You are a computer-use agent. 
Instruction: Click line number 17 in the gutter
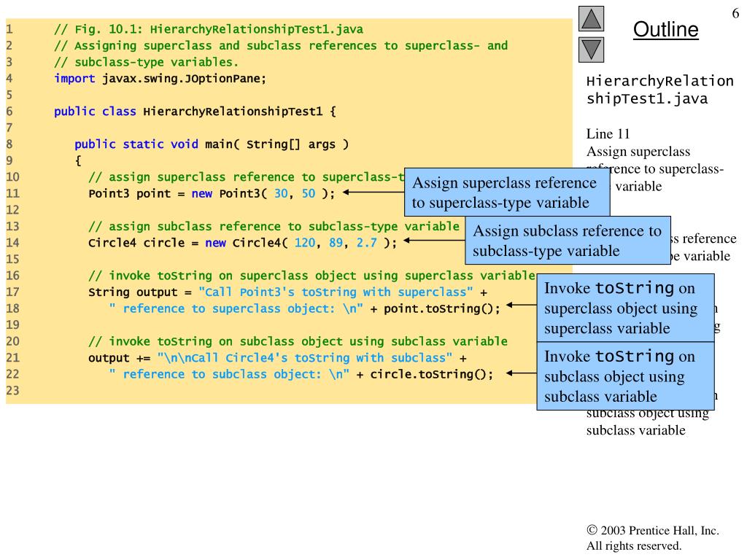[x=13, y=292]
